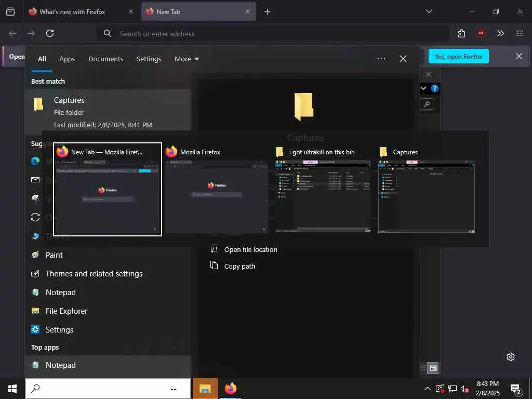Screen dimensions: 532x399
Task: Open File Explorer from the taskbar
Action: pos(205,389)
